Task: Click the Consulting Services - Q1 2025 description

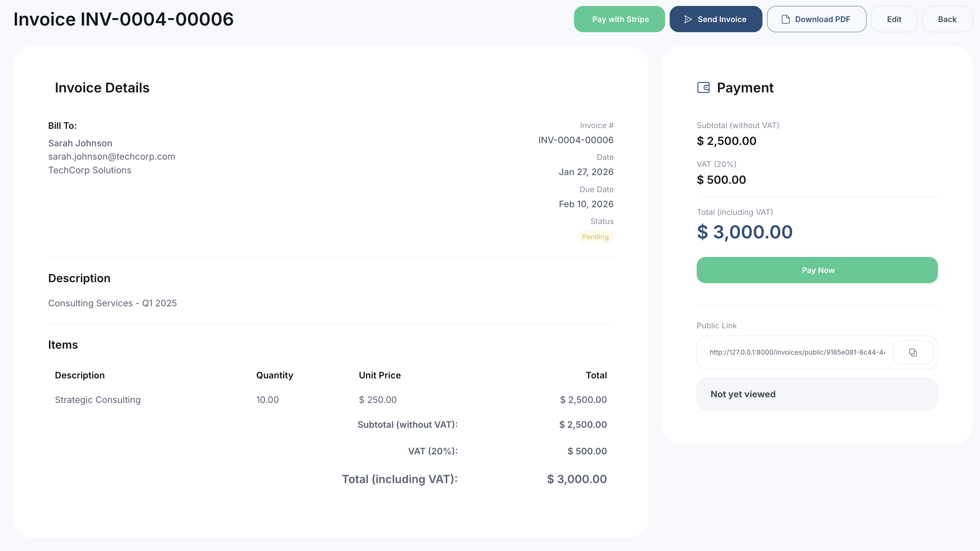Action: 112,304
